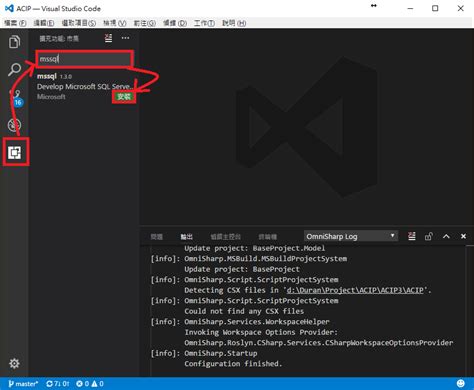Open the Explorer view in the activity bar

[14, 42]
